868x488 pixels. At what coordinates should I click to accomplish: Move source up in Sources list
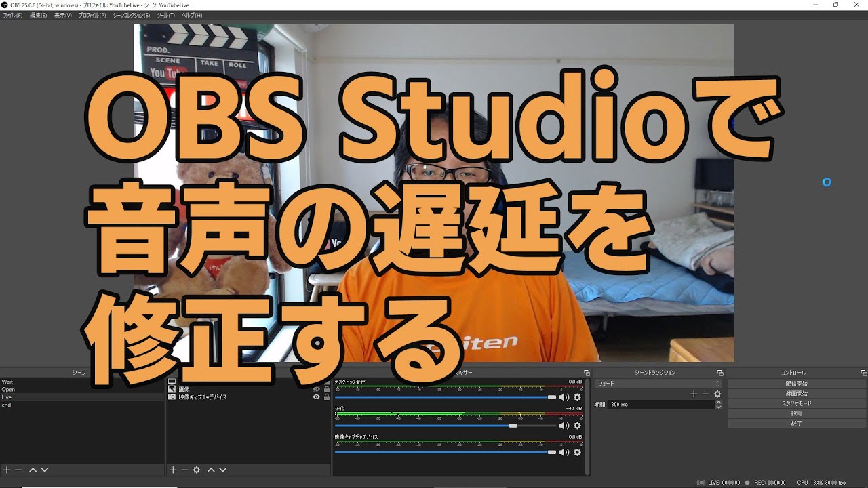[211, 470]
